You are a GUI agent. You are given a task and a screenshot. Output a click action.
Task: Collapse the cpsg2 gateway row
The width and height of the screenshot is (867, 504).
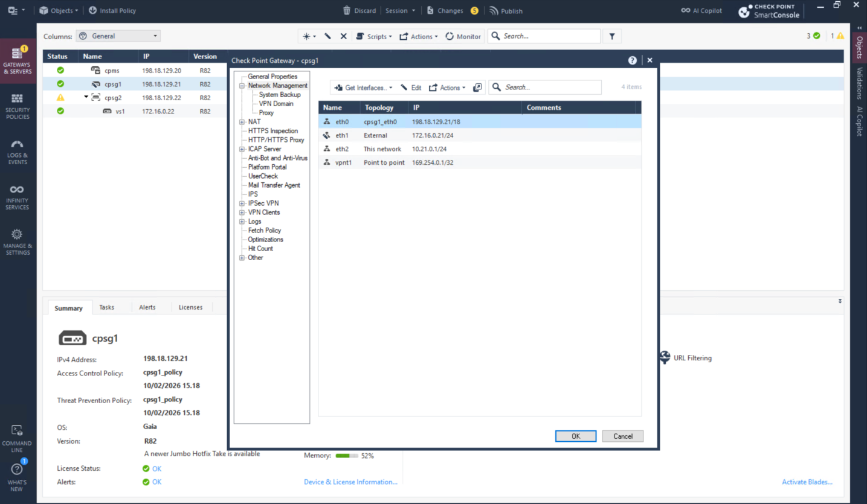pos(86,97)
